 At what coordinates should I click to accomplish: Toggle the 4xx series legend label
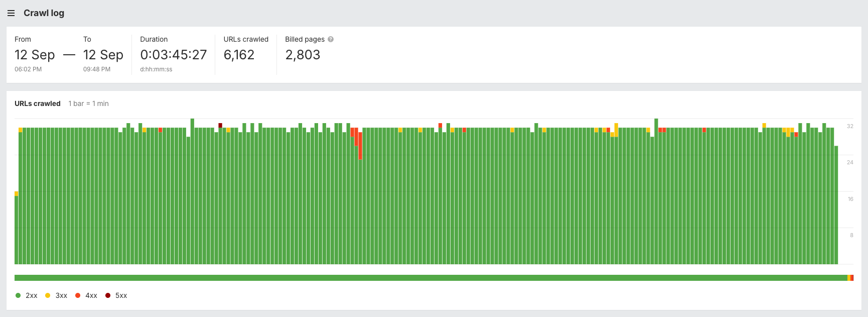[x=91, y=295]
